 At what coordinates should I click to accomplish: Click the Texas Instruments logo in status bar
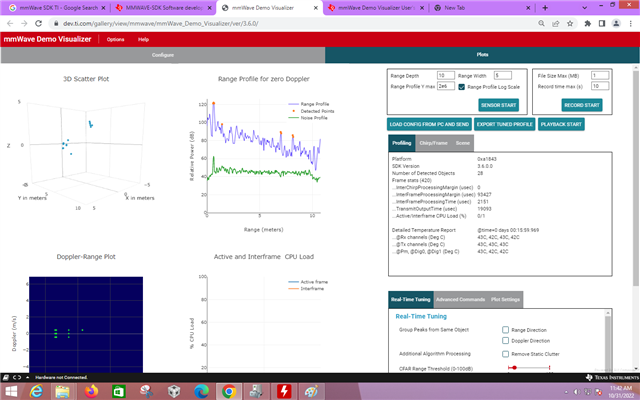point(612,377)
